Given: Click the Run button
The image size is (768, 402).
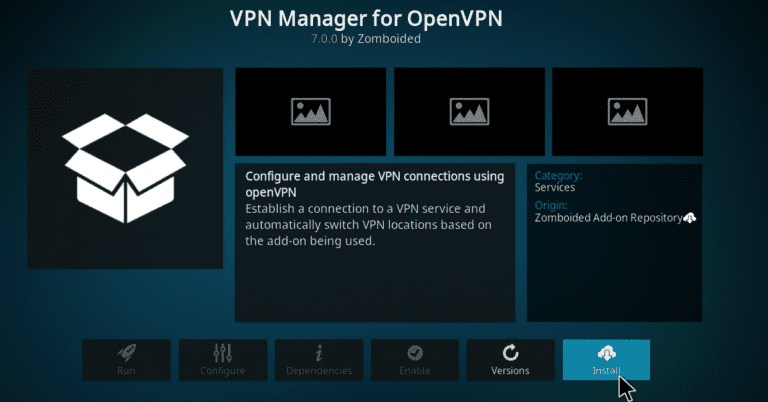Looking at the screenshot, I should click(x=126, y=360).
